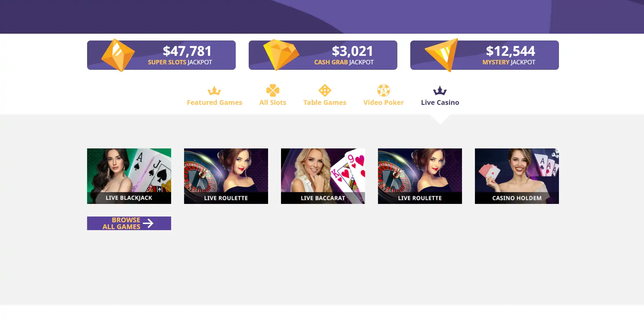Click the Mystery jackpot triangular gem icon
The height and width of the screenshot is (320, 644).
[442, 55]
